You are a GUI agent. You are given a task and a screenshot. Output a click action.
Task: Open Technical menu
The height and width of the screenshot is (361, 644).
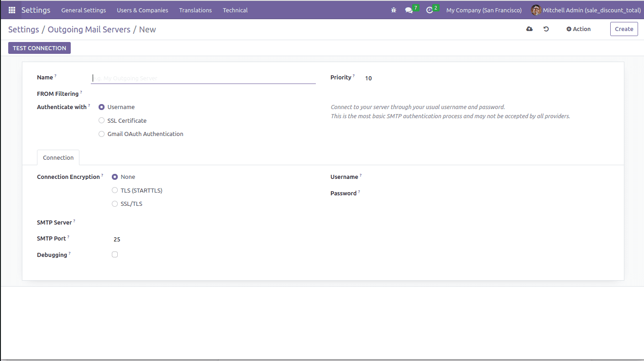(x=235, y=10)
